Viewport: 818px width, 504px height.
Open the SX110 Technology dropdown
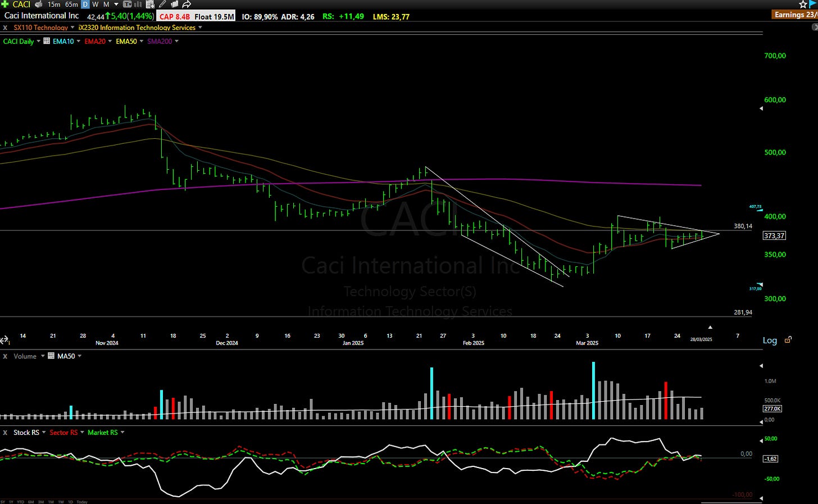click(72, 27)
